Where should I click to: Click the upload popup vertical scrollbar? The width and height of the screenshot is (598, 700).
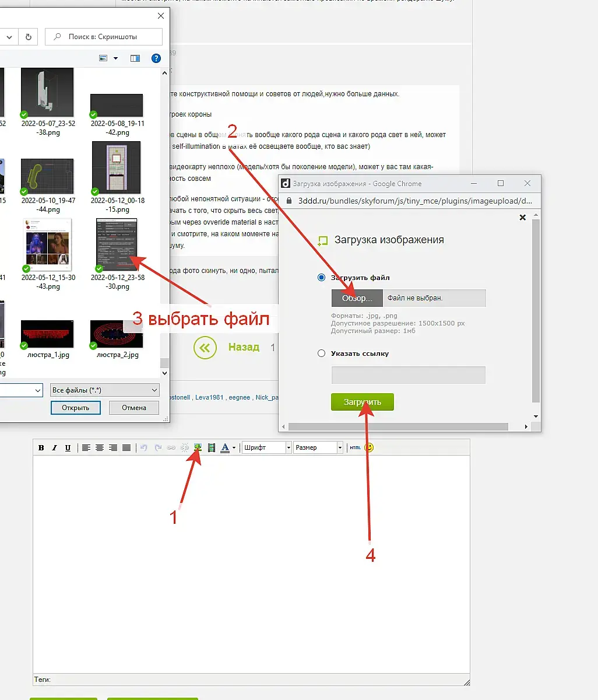536,312
